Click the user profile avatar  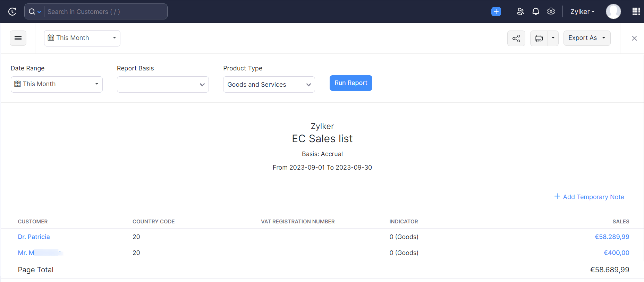tap(613, 11)
